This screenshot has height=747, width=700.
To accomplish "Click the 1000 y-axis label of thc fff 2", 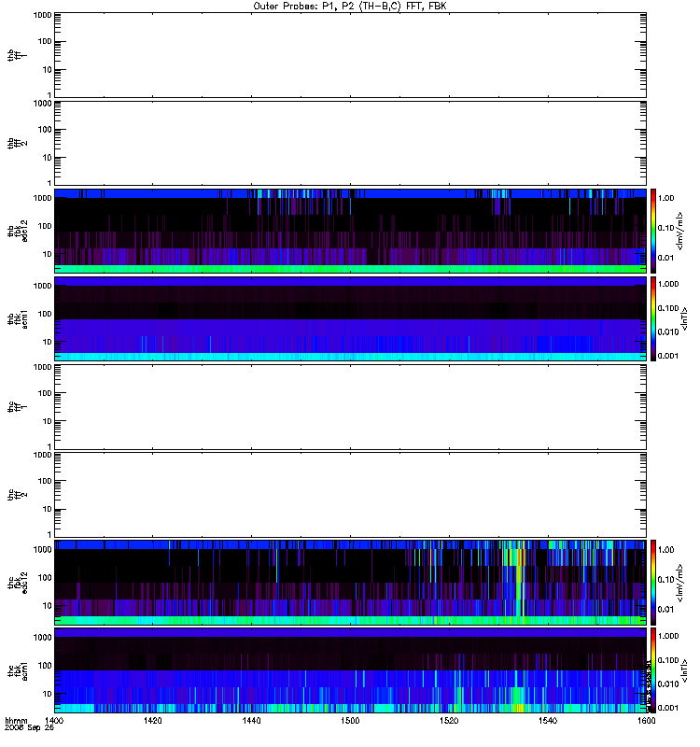I will click(42, 455).
